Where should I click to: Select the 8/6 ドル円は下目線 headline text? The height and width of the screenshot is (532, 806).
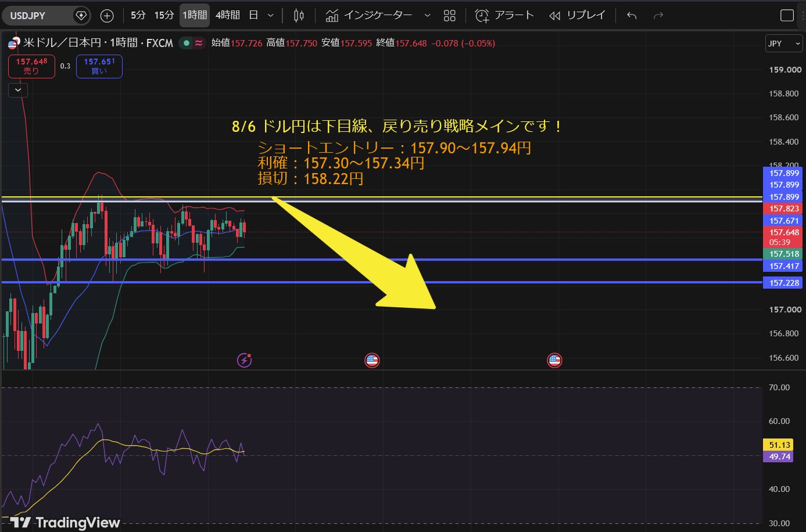[x=397, y=126]
